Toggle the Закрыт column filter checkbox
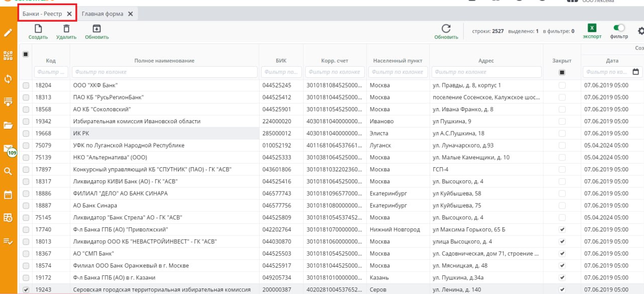 coord(562,72)
